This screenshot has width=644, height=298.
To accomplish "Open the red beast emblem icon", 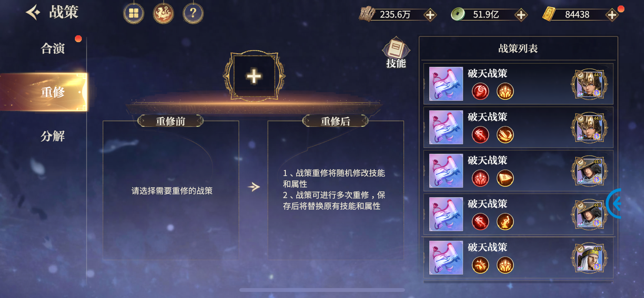I will click(x=163, y=13).
